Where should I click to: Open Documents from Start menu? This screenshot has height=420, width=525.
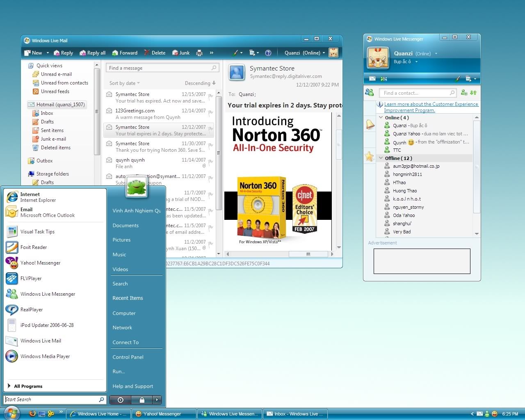126,226
